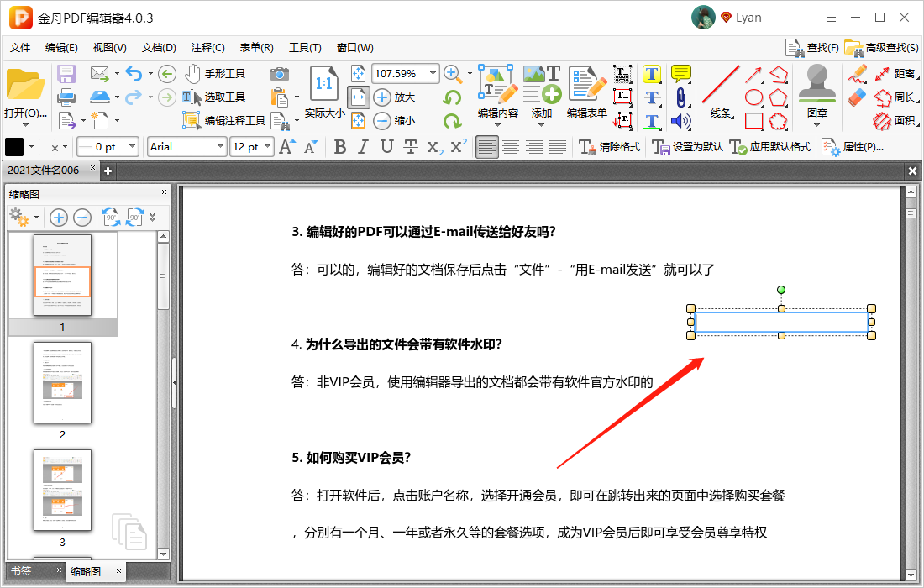This screenshot has height=588, width=924.
Task: Click zoom in (放大) button
Action: pyautogui.click(x=394, y=97)
